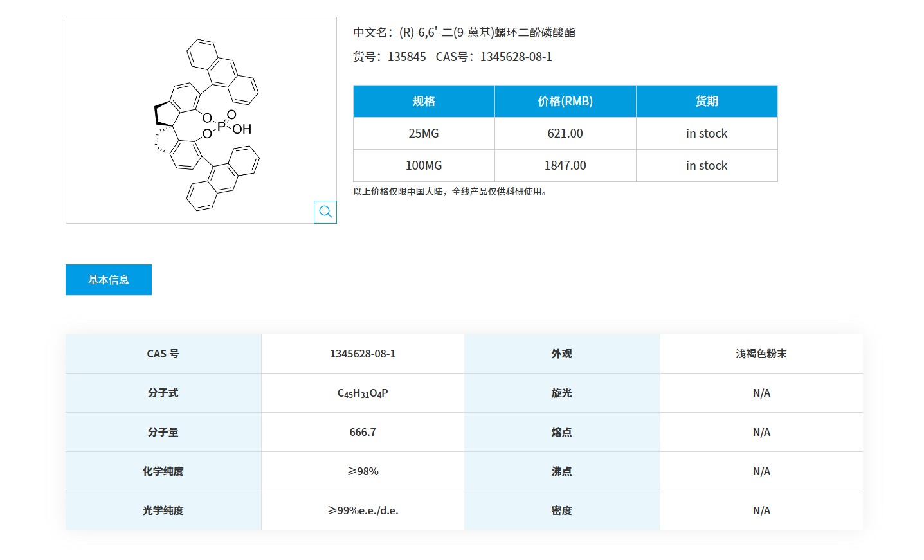Click the 货期 column header

click(706, 101)
